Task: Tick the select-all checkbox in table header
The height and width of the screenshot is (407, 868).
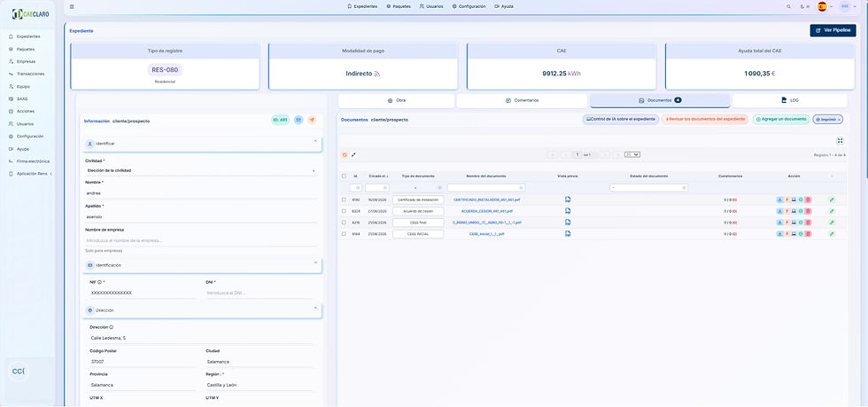Action: click(344, 176)
